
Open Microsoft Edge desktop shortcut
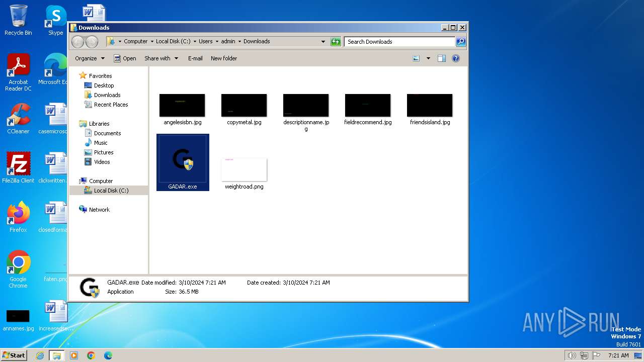pos(53,69)
